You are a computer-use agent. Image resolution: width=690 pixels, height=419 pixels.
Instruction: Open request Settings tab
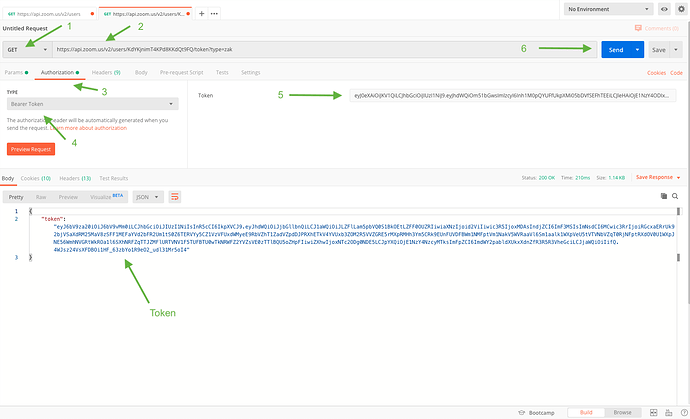coord(250,72)
